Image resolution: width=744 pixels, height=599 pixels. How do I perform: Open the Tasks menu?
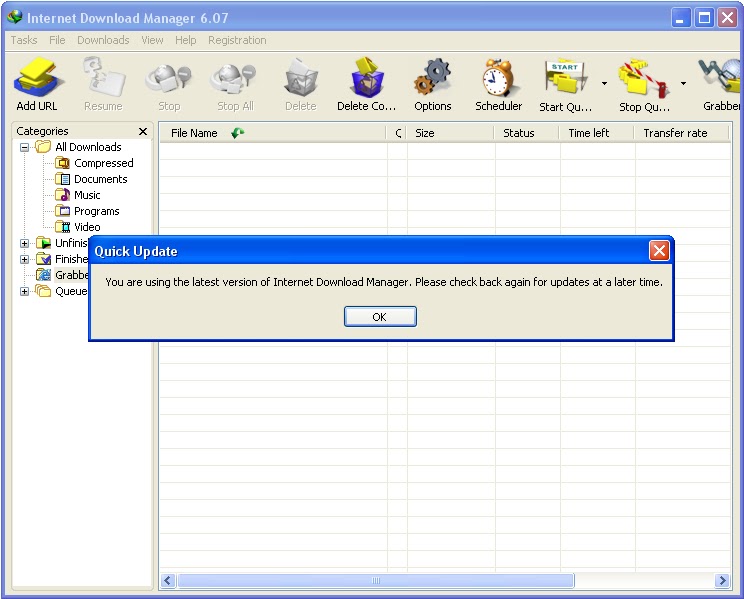[24, 40]
